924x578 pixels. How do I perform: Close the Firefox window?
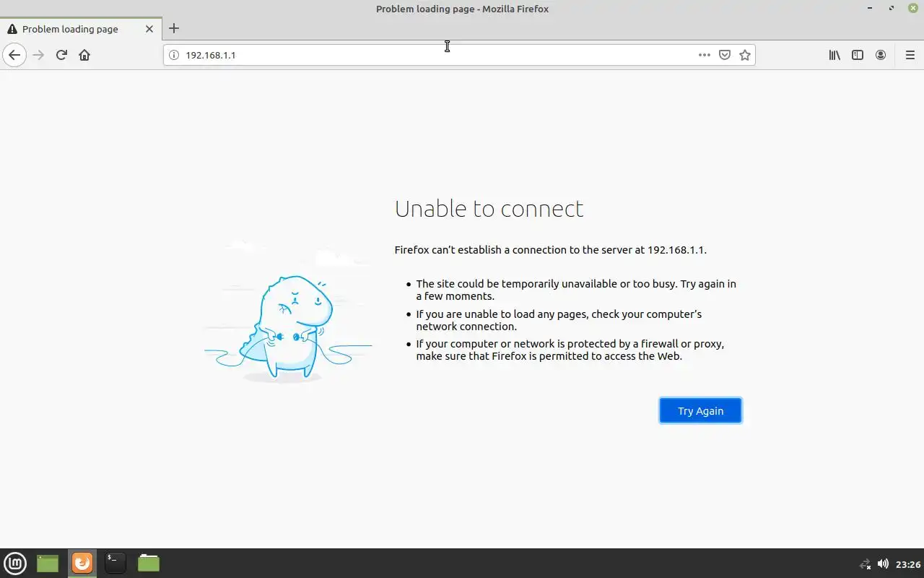click(913, 8)
